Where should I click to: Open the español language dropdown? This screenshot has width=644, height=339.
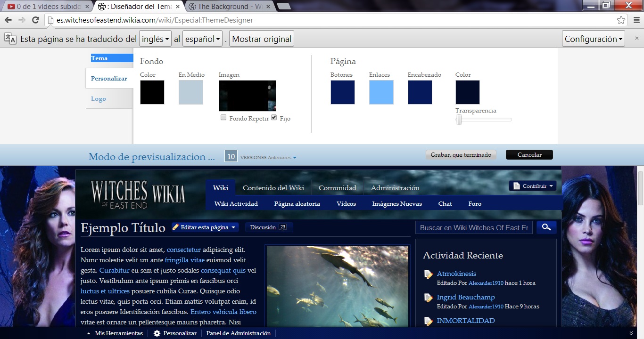[x=202, y=39]
